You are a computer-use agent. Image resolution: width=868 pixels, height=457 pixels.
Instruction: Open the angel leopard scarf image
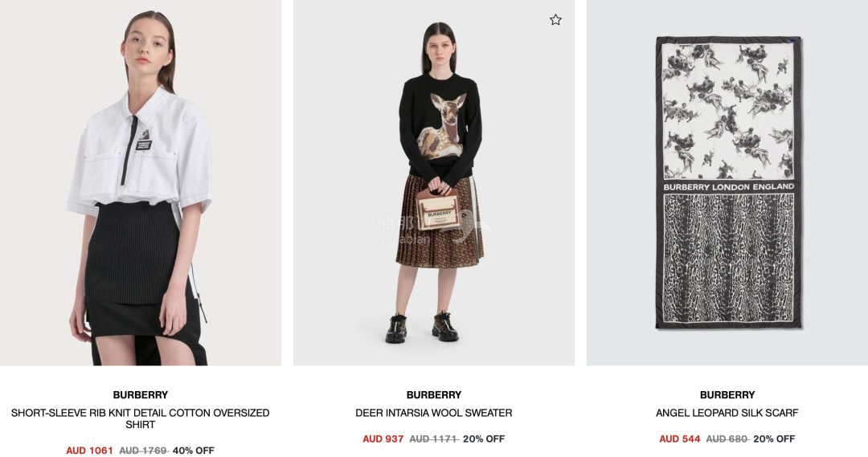pyautogui.click(x=727, y=182)
